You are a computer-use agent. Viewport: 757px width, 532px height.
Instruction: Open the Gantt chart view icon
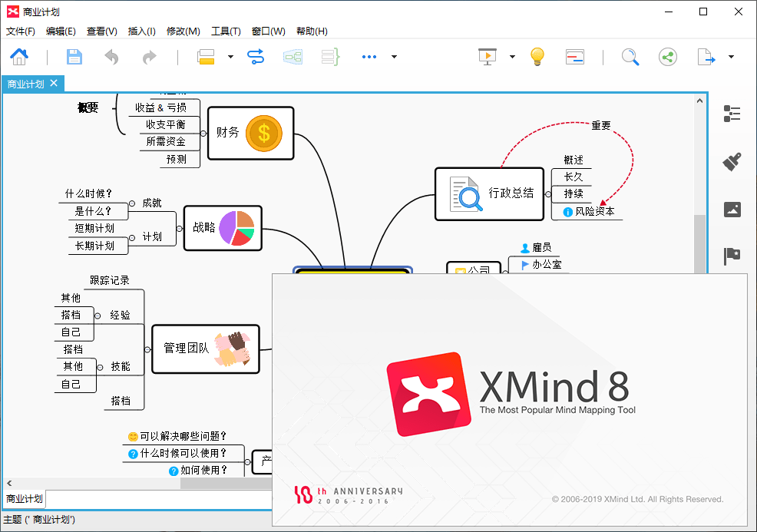click(x=575, y=57)
